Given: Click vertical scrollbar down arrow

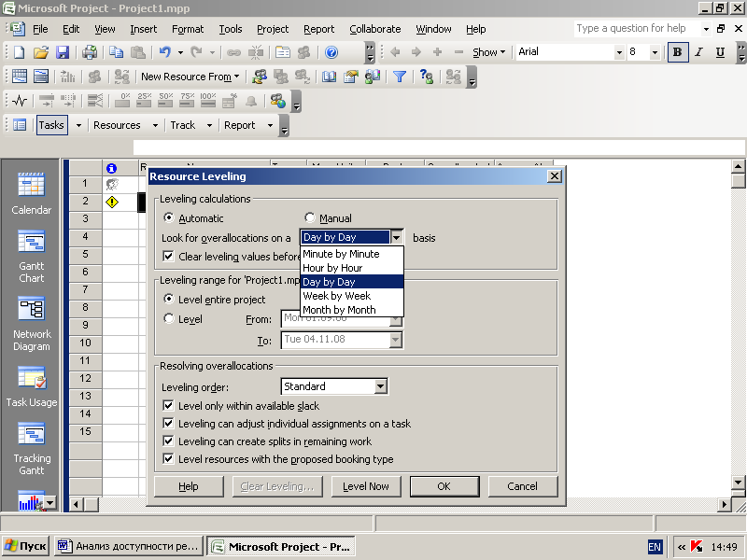Looking at the screenshot, I should (x=738, y=482).
